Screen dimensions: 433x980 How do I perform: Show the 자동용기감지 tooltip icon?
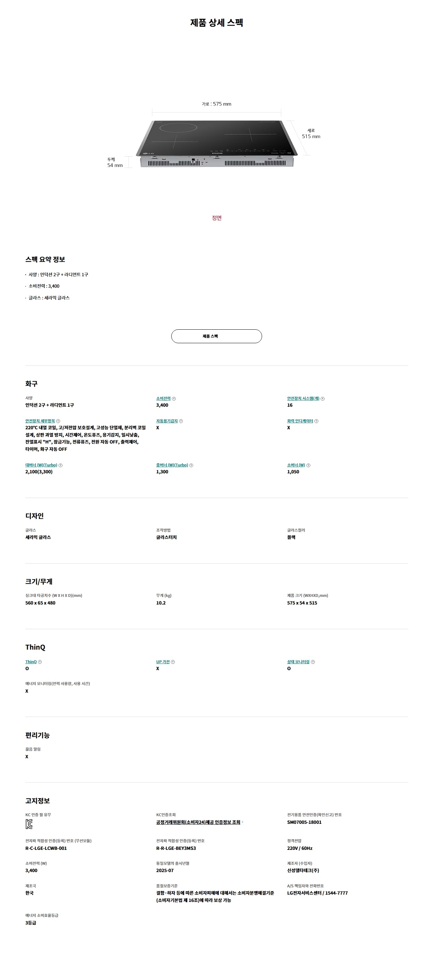181,421
